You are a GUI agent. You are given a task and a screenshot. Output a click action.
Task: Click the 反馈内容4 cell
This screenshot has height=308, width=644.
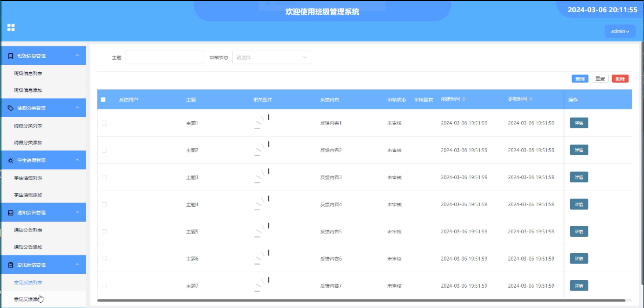[331, 204]
